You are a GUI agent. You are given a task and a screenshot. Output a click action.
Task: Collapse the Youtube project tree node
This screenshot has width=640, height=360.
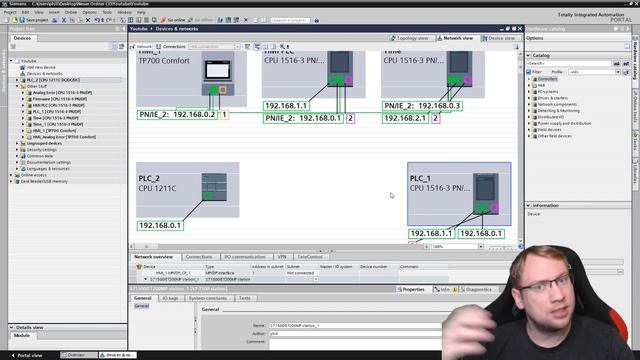pyautogui.click(x=11, y=61)
